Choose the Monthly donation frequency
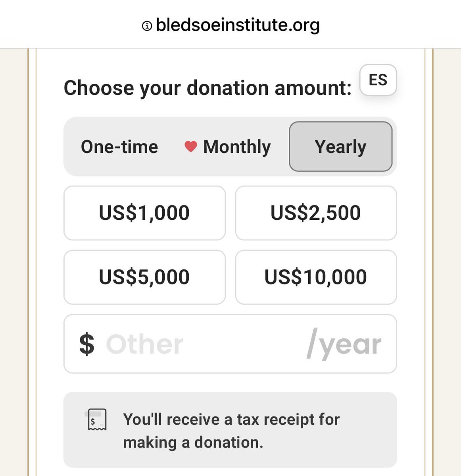 pyautogui.click(x=228, y=147)
